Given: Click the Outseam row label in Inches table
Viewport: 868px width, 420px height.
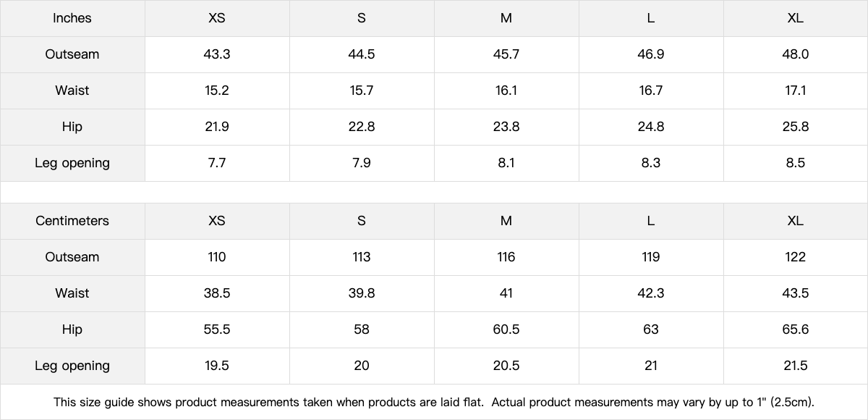Looking at the screenshot, I should click(x=72, y=54).
